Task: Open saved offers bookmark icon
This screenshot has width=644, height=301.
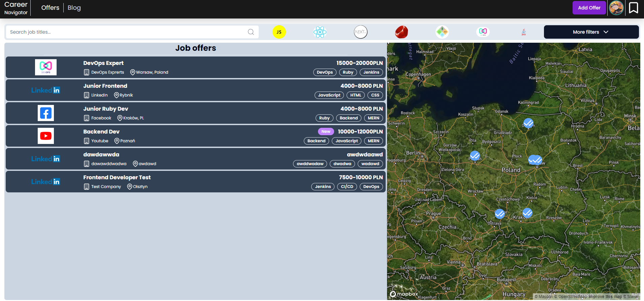Action: coord(634,8)
